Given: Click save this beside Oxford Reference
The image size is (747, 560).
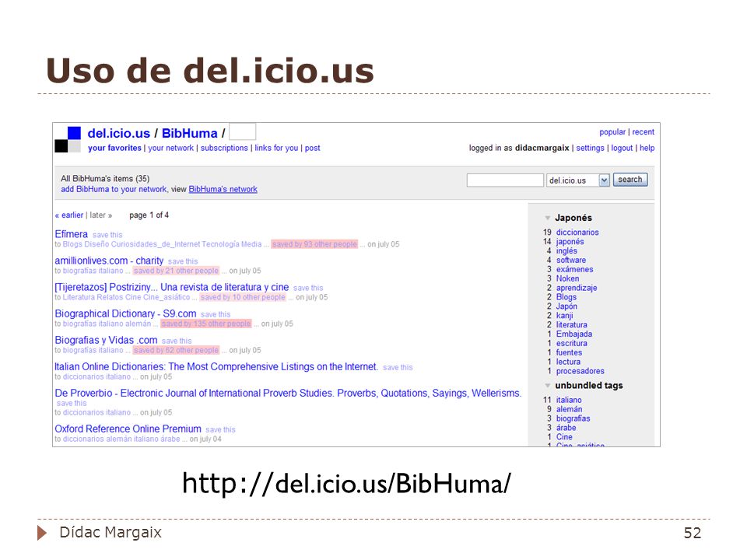Looking at the screenshot, I should pos(220,429).
